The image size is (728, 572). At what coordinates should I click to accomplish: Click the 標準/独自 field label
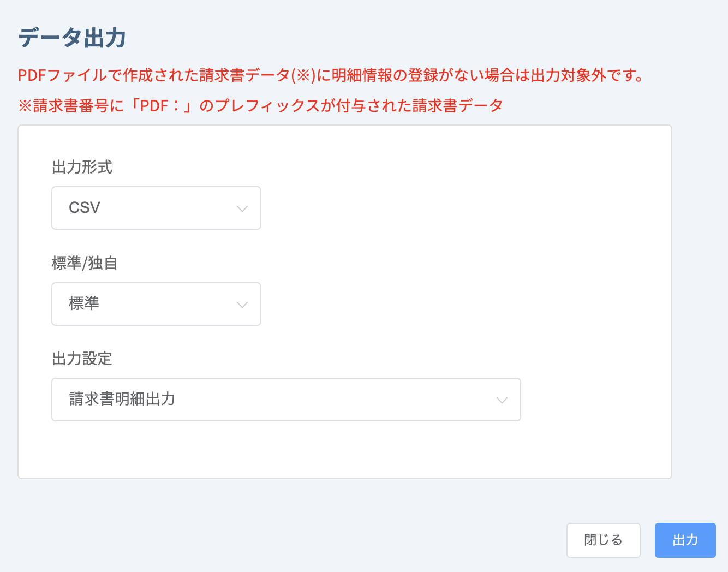click(85, 263)
